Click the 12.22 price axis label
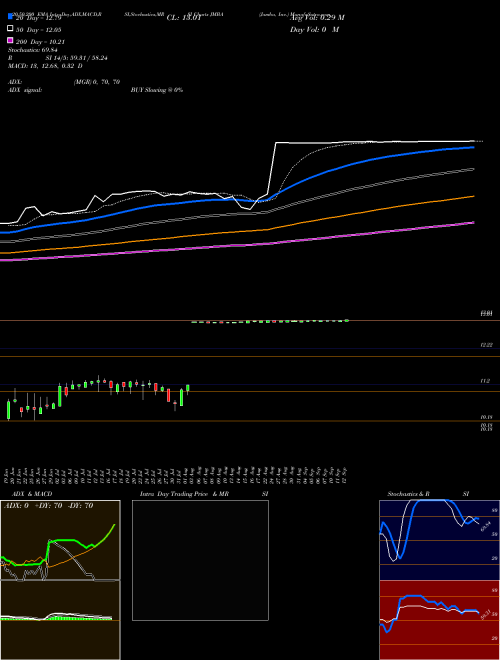 click(487, 345)
